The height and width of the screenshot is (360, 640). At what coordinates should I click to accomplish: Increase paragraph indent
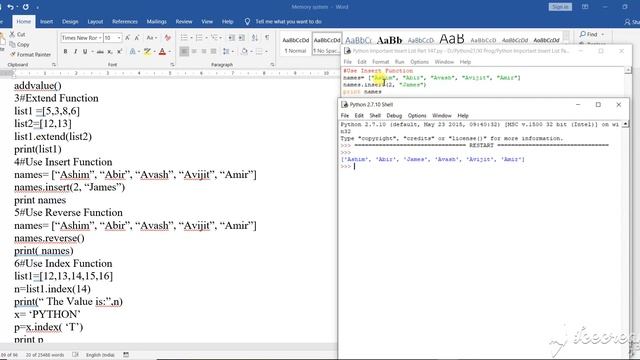pos(242,38)
